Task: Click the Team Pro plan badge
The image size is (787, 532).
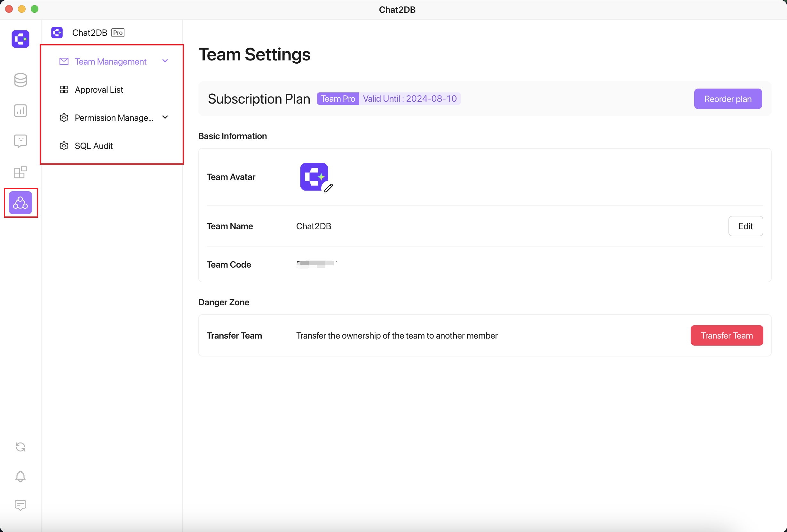Action: pos(338,98)
